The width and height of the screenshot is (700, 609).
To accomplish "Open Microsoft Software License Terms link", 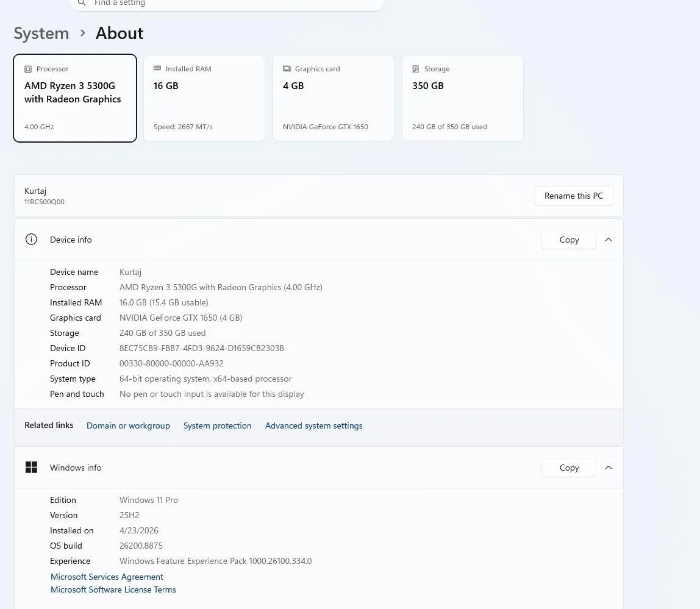I will coord(113,590).
